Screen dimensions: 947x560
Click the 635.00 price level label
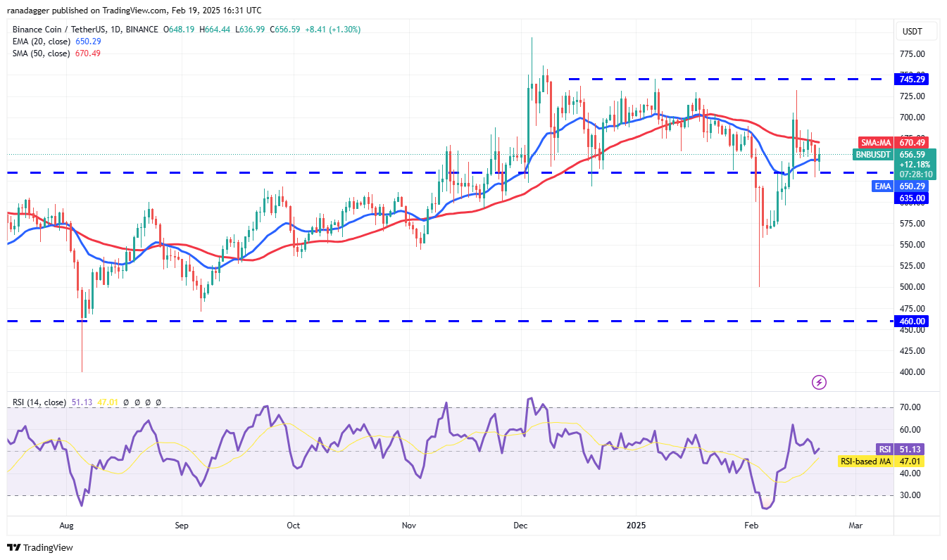(x=911, y=198)
